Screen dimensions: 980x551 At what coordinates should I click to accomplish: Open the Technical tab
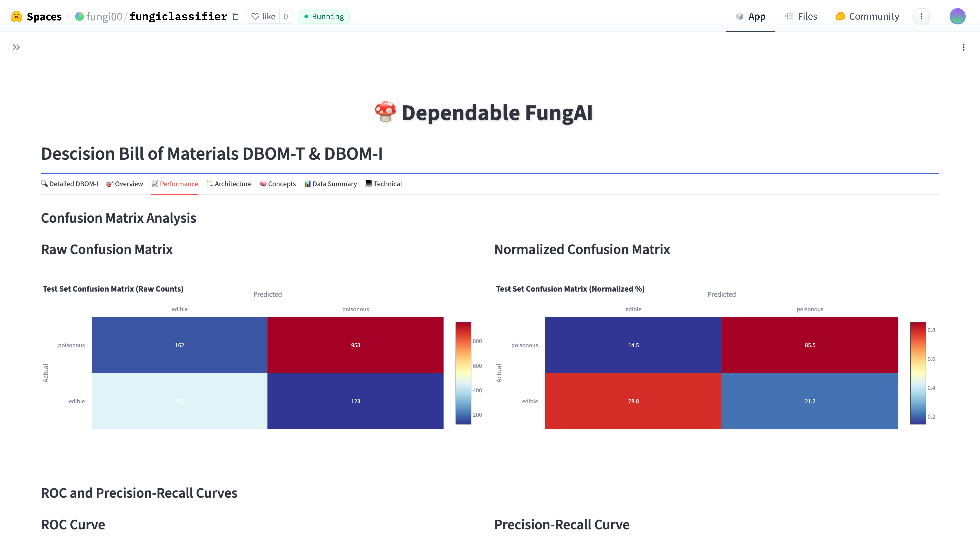click(x=383, y=184)
